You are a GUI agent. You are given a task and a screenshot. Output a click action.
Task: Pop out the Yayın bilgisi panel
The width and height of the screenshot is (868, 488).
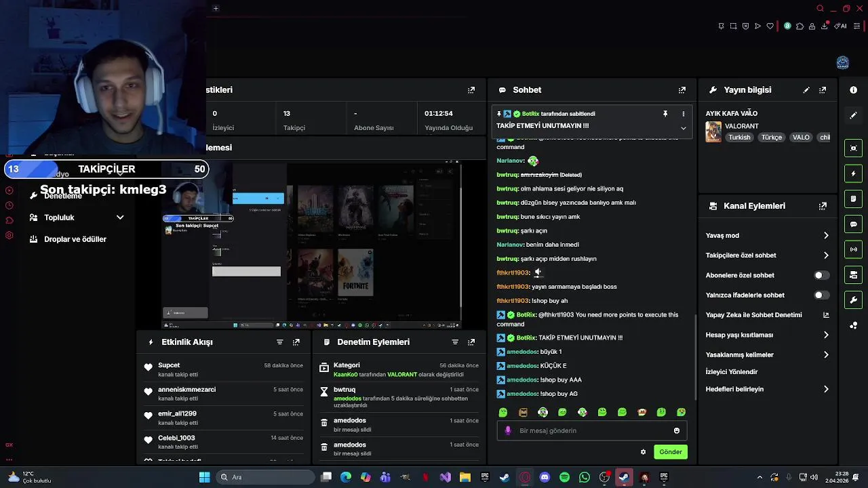tap(823, 89)
